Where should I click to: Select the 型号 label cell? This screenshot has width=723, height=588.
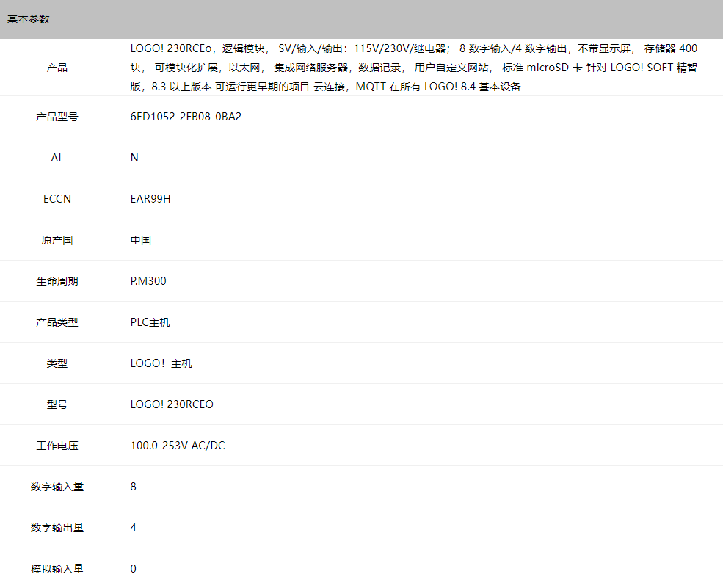click(57, 404)
